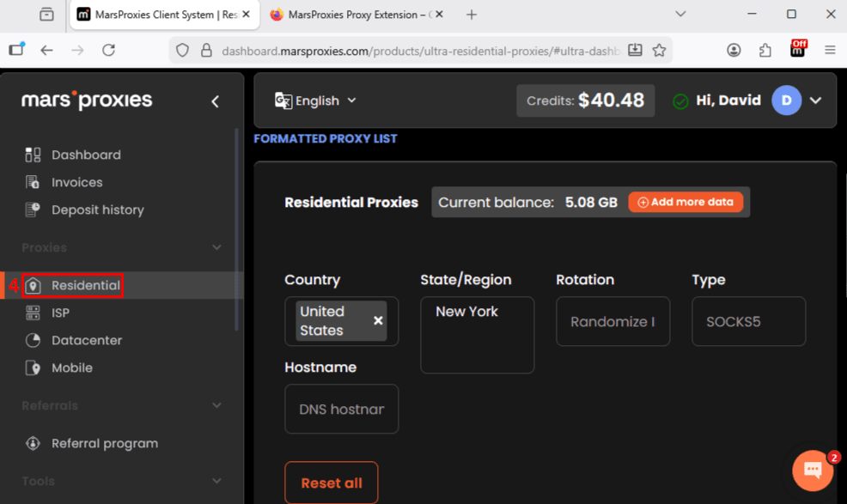Open ISP proxies section
This screenshot has width=847, height=504.
pyautogui.click(x=47, y=313)
